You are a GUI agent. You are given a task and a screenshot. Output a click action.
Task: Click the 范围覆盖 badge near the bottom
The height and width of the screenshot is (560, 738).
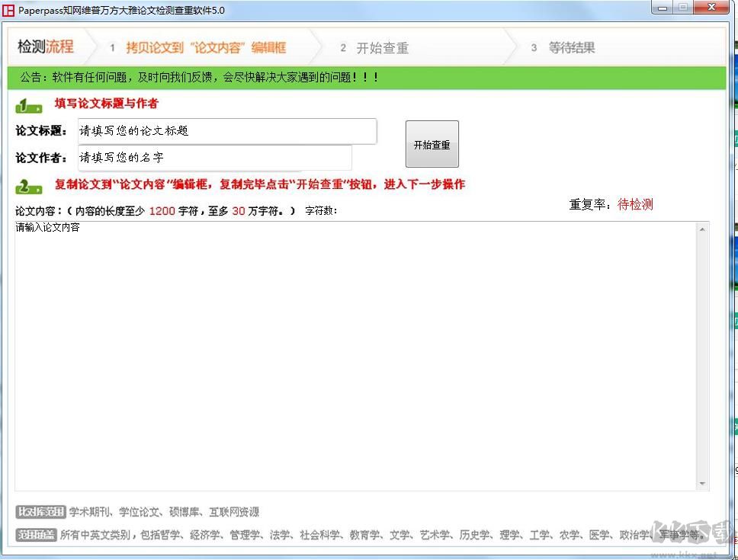pyautogui.click(x=34, y=535)
